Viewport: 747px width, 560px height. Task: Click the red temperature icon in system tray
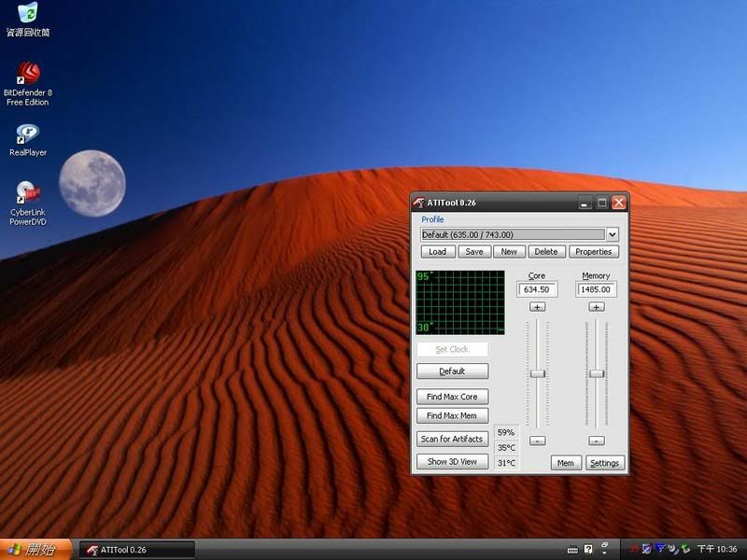pos(633,549)
